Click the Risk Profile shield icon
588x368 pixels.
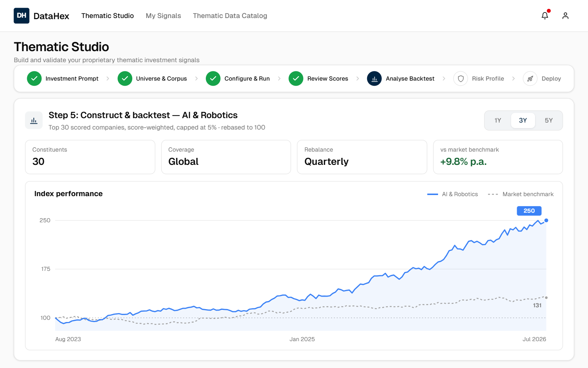[x=460, y=78]
